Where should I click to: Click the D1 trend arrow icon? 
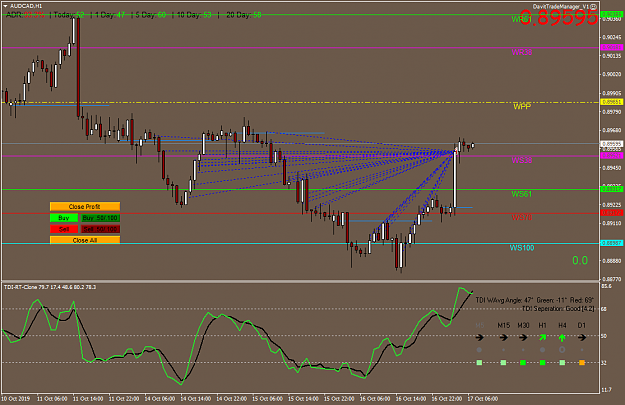pyautogui.click(x=582, y=338)
